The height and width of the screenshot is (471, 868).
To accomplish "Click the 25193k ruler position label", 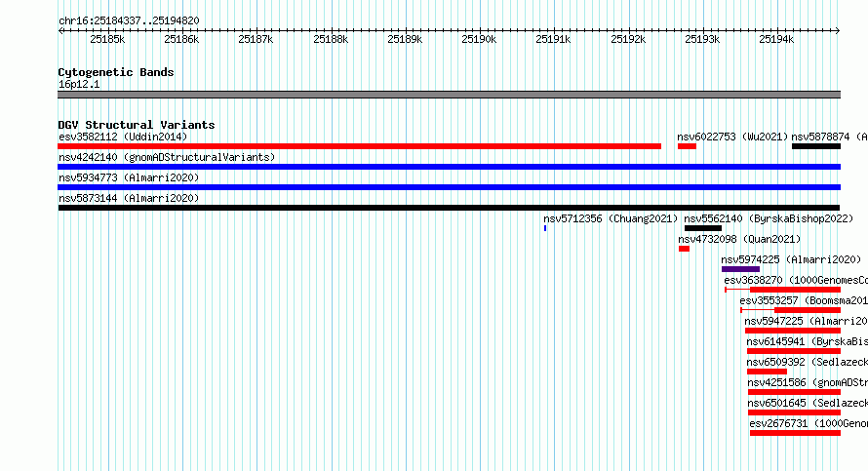I will 702,39.
